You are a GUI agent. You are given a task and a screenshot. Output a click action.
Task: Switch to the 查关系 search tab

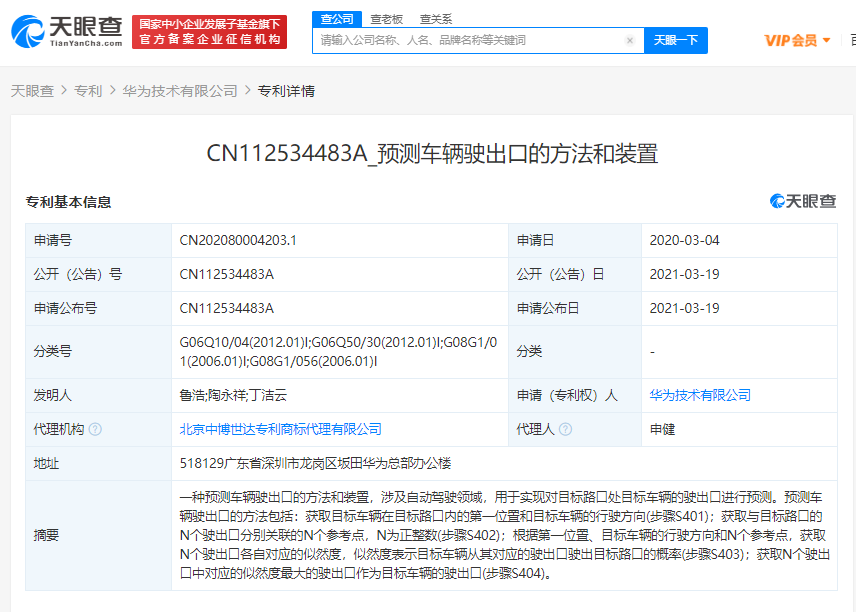click(434, 18)
